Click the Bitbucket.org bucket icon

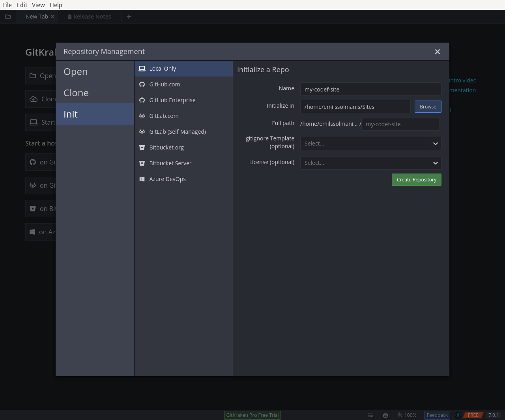click(x=142, y=147)
